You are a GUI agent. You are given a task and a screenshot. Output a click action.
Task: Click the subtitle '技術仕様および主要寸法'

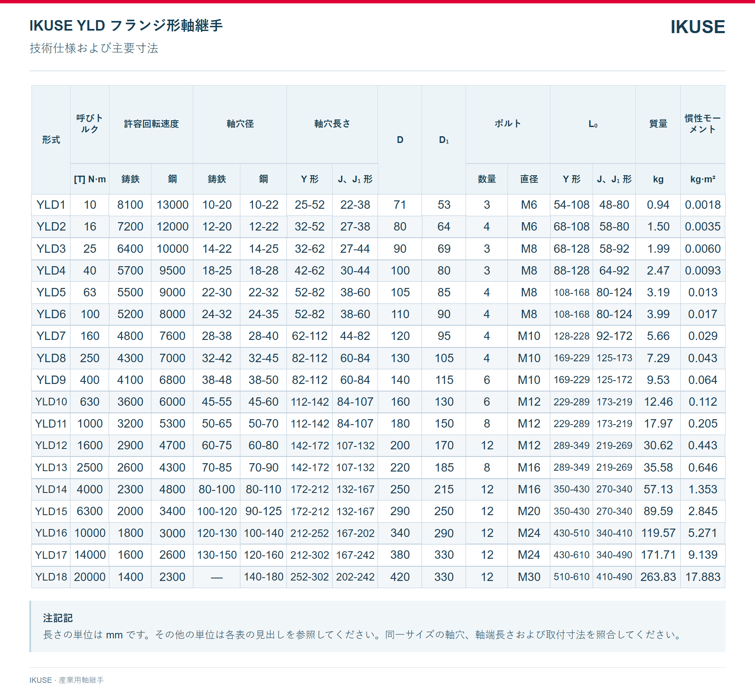click(94, 48)
